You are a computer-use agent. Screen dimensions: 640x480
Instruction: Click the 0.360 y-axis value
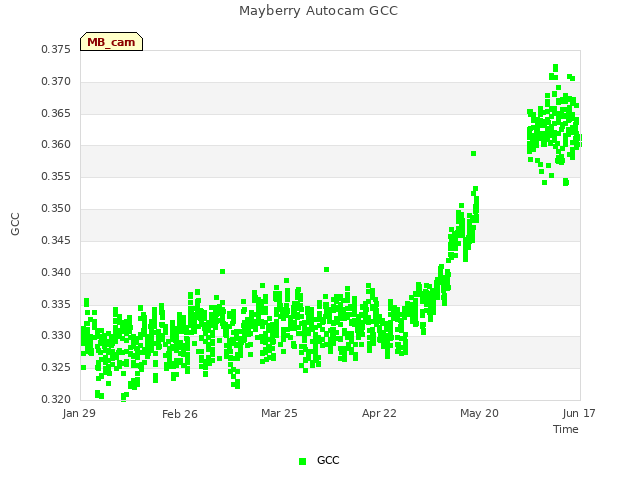click(56, 145)
